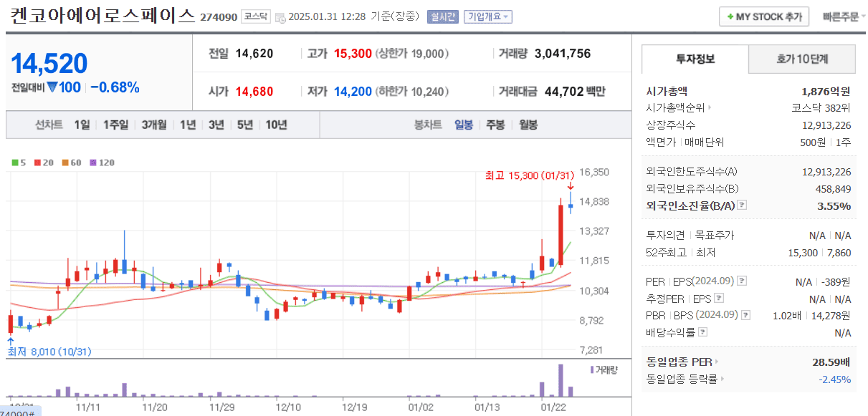868x416 pixels.
Task: Select the 5년 line chart period
Action: coord(245,125)
